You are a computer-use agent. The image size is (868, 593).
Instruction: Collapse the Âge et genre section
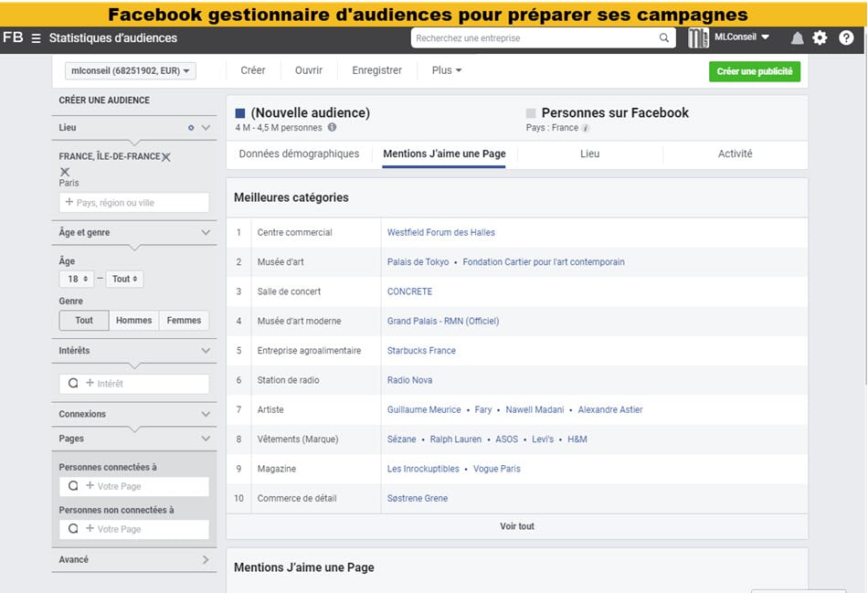[206, 233]
